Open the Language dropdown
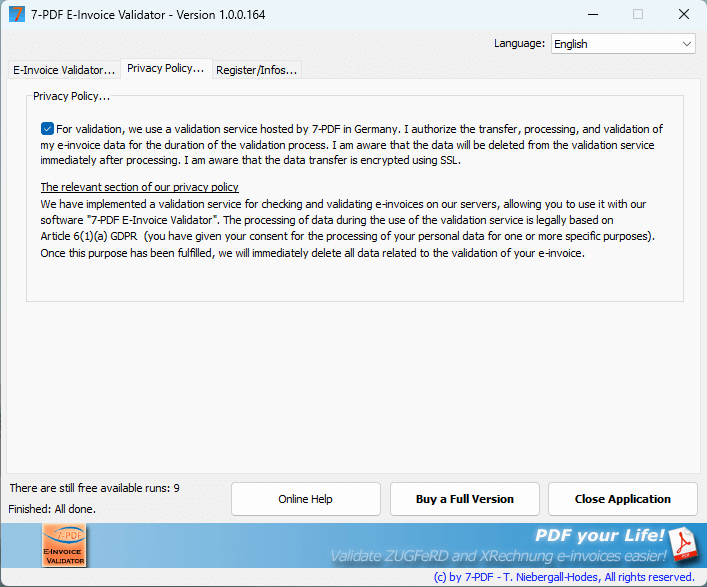 tap(623, 44)
